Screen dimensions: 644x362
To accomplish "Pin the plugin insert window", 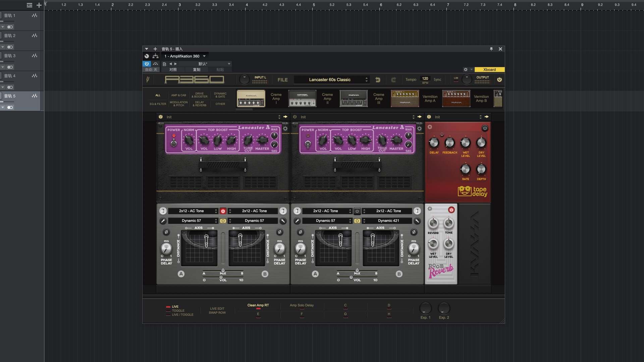I will tap(491, 49).
